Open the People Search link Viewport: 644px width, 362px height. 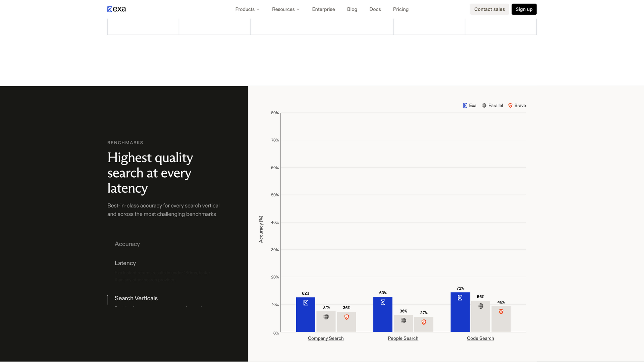pos(403,338)
